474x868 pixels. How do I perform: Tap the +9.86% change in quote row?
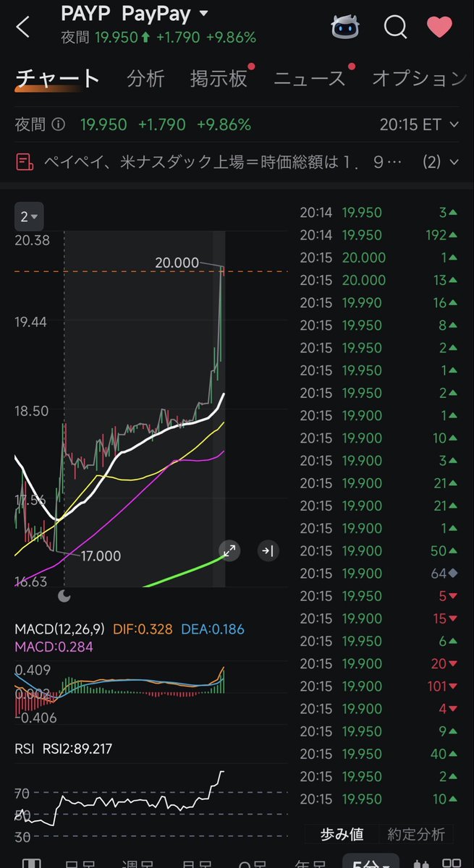224,124
